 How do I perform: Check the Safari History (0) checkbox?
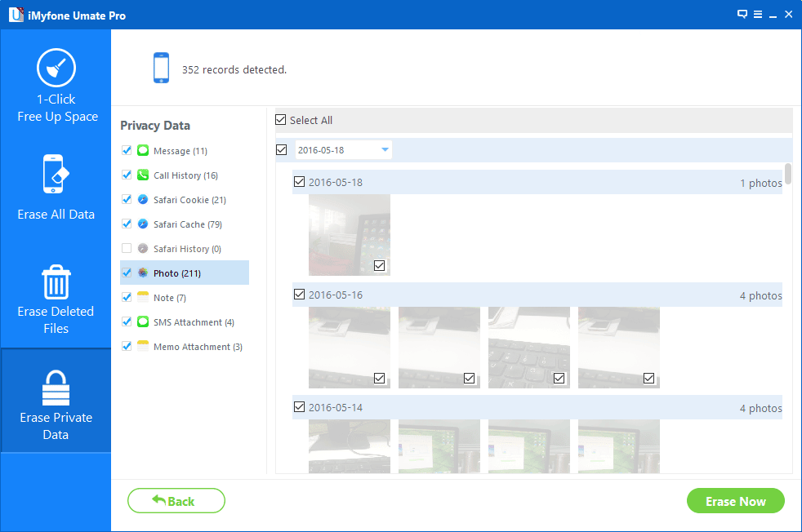tap(127, 248)
